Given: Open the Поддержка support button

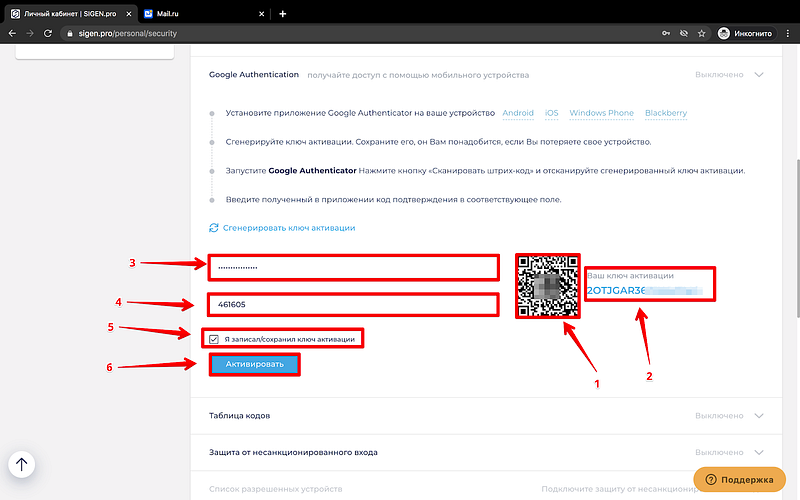Looking at the screenshot, I should pos(739,480).
